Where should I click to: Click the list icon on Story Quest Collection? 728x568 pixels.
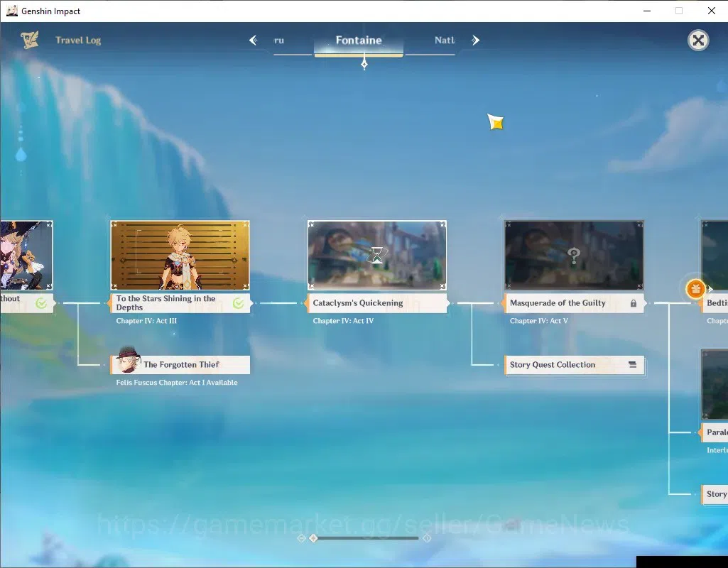[632, 365]
